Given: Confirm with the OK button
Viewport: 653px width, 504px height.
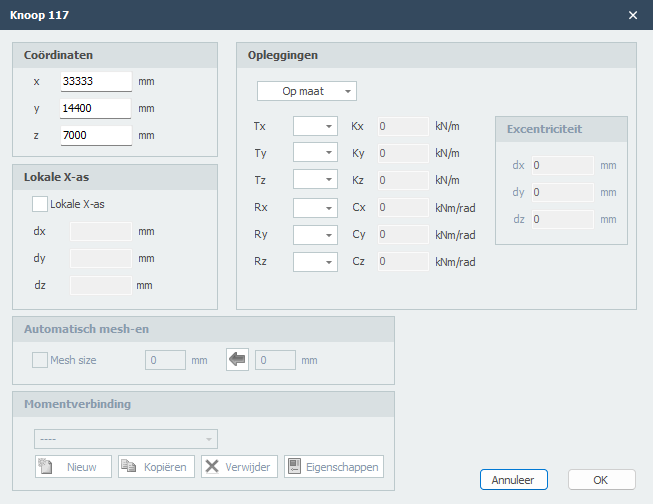Looking at the screenshot, I should [x=601, y=479].
